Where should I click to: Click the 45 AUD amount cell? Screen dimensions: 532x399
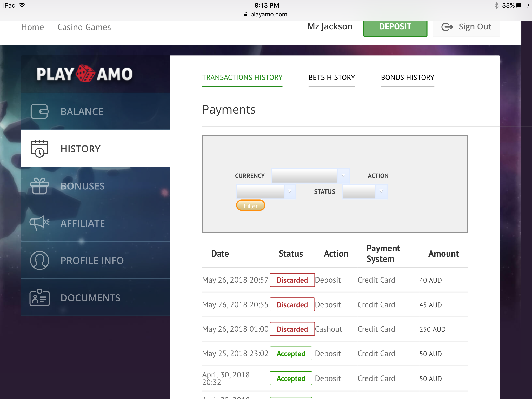[430, 305]
